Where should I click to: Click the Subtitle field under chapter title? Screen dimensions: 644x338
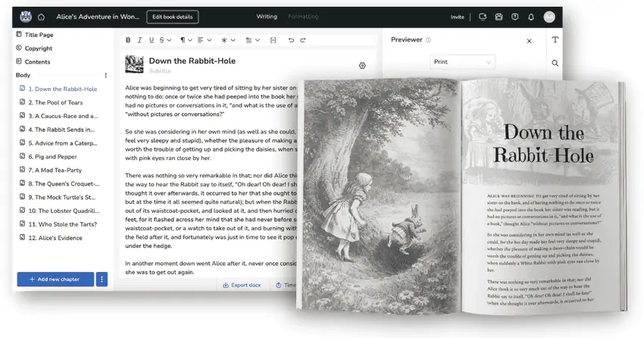point(160,71)
